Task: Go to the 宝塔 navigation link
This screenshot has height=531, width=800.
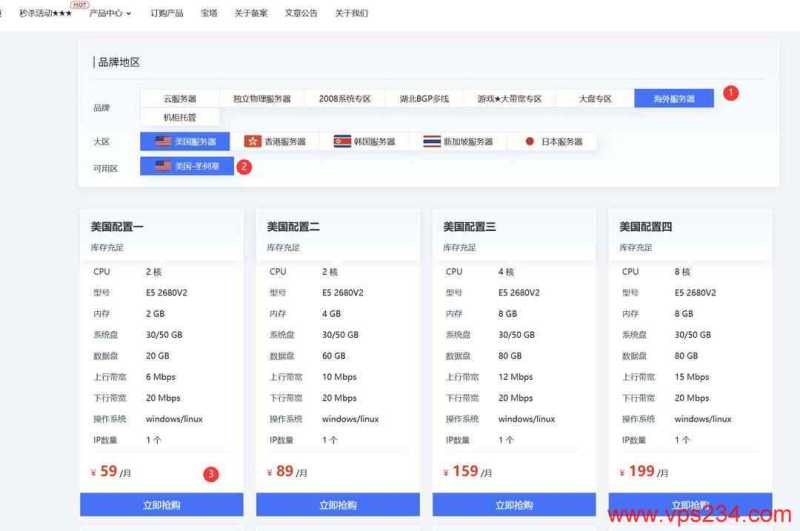Action: coord(209,13)
